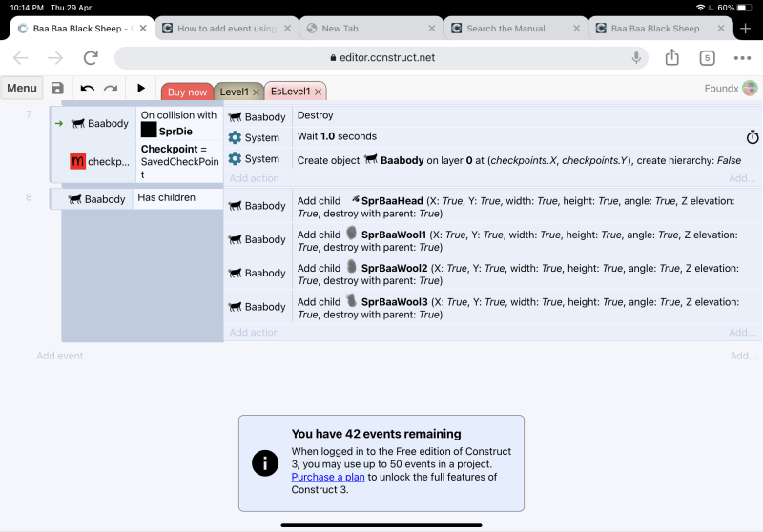Select the Baabody object in event 8 condition
The height and width of the screenshot is (532, 763).
[x=96, y=199]
